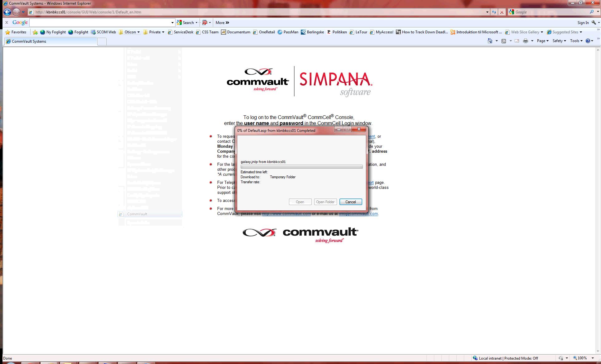Click the RSS feeds icon
Screen dimensions: 601x364
(x=503, y=41)
